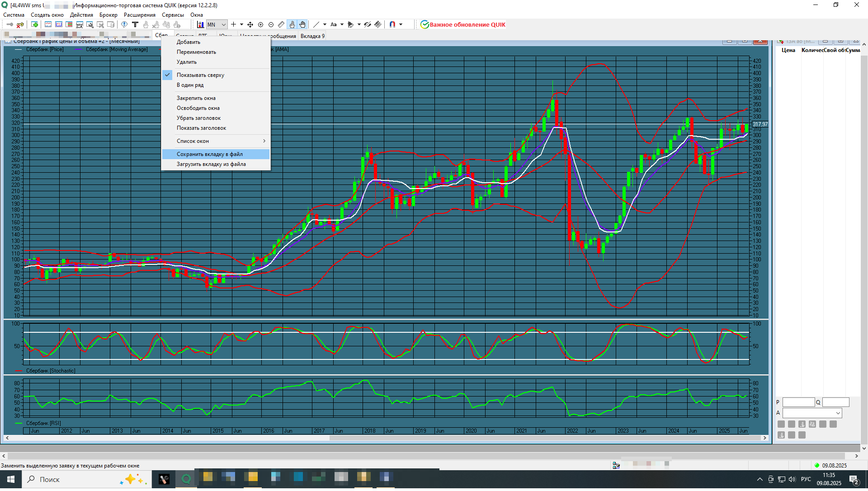Select the Переименовать menu entry
Screen dimensions: 868x491
196,52
